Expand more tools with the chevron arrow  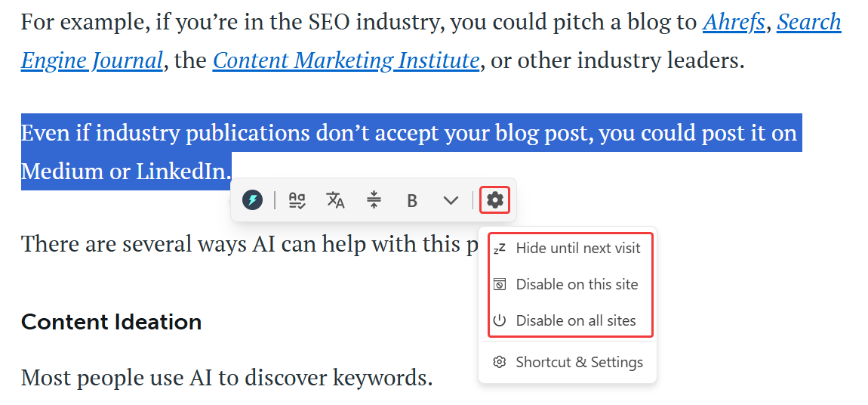[x=451, y=200]
